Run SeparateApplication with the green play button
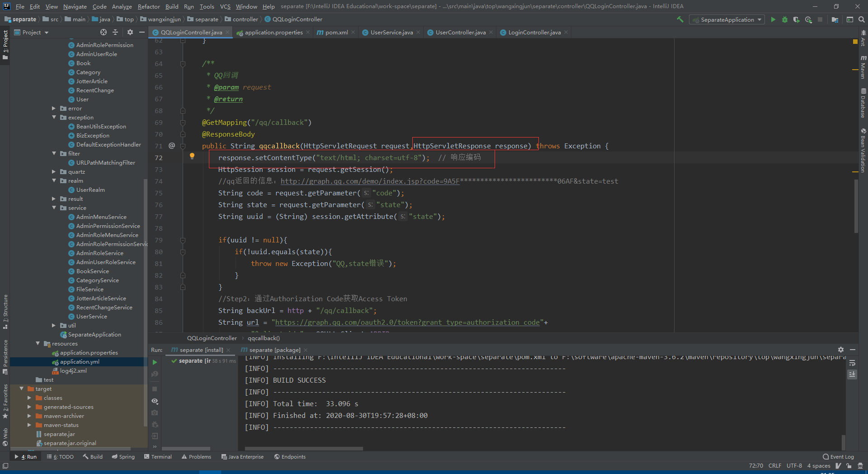The height and width of the screenshot is (474, 868). coord(773,19)
